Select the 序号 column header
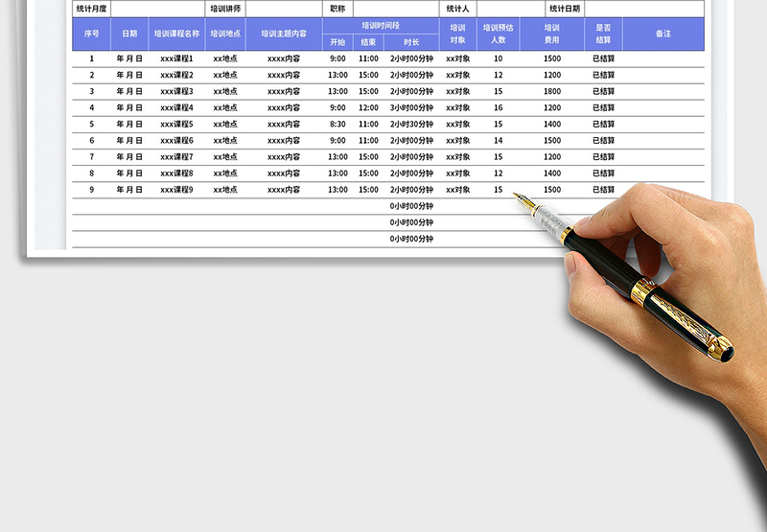This screenshot has width=767, height=532. click(x=92, y=34)
